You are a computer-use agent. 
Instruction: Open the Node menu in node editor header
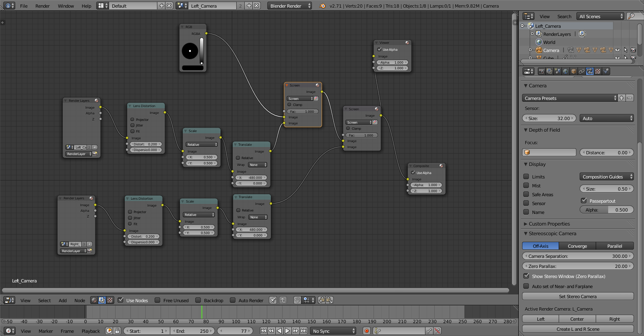[80, 301]
